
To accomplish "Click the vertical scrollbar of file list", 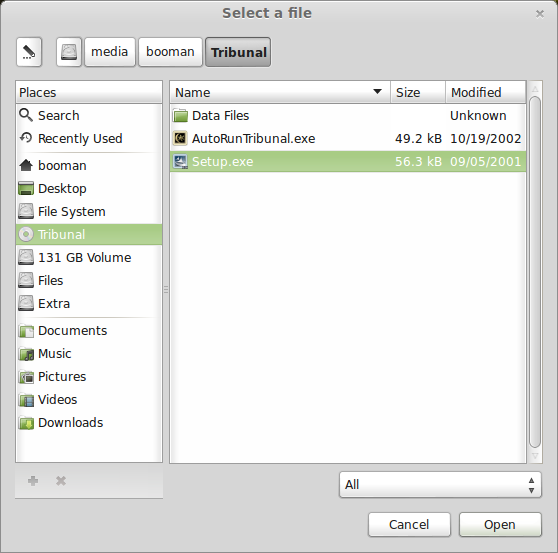I will [x=535, y=272].
